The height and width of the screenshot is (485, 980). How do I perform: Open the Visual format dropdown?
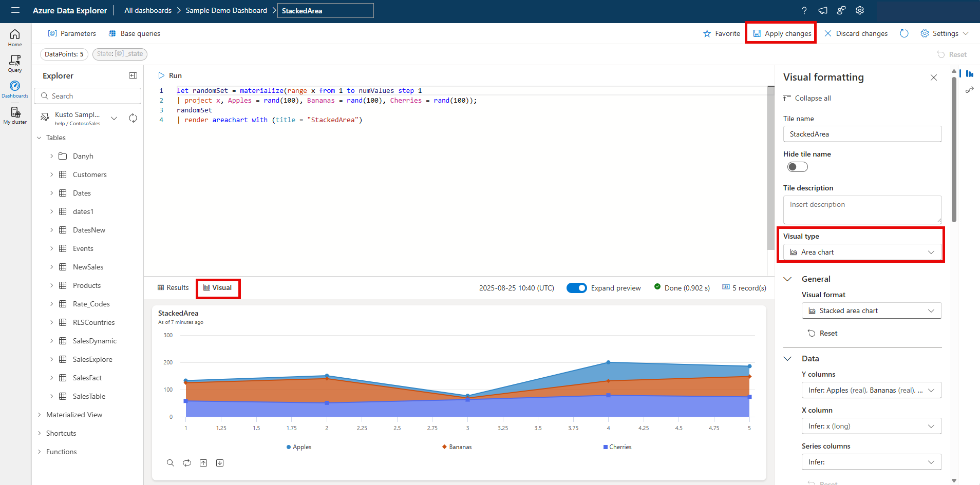click(x=871, y=311)
